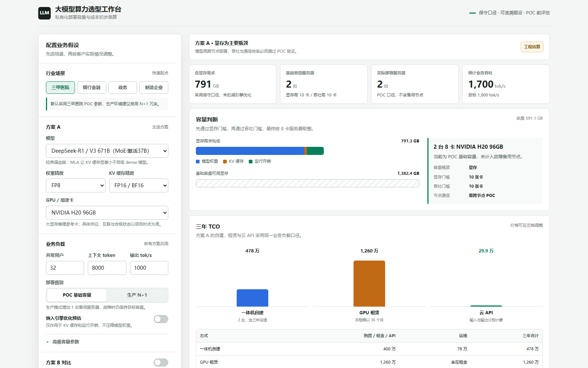The width and height of the screenshot is (588, 368).
Task: Click the 78 万 maintenance cell
Action: (462, 349)
